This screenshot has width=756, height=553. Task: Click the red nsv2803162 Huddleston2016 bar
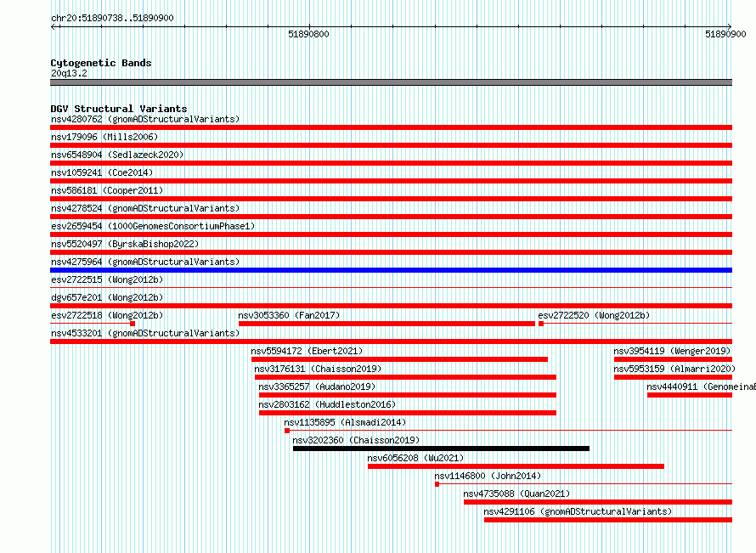click(408, 413)
